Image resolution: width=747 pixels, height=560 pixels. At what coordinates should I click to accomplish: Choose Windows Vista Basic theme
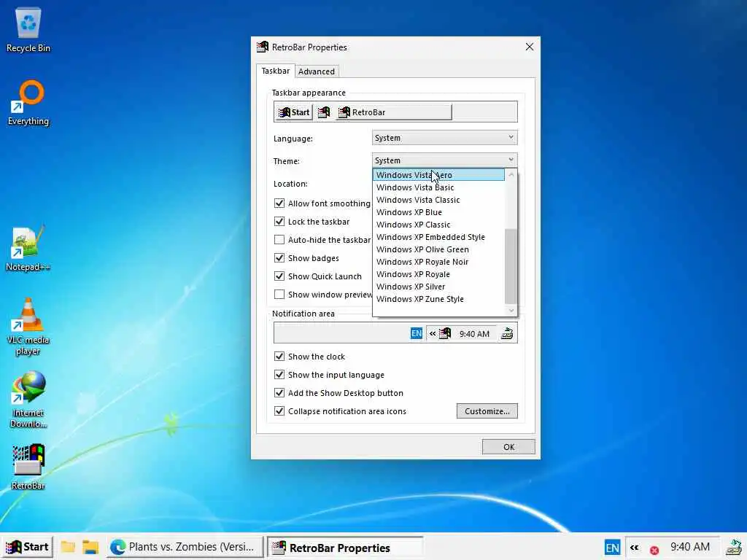tap(438, 187)
